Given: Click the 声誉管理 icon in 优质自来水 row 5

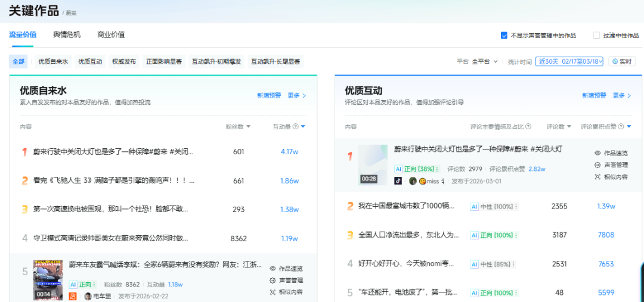Looking at the screenshot, I should (x=273, y=281).
